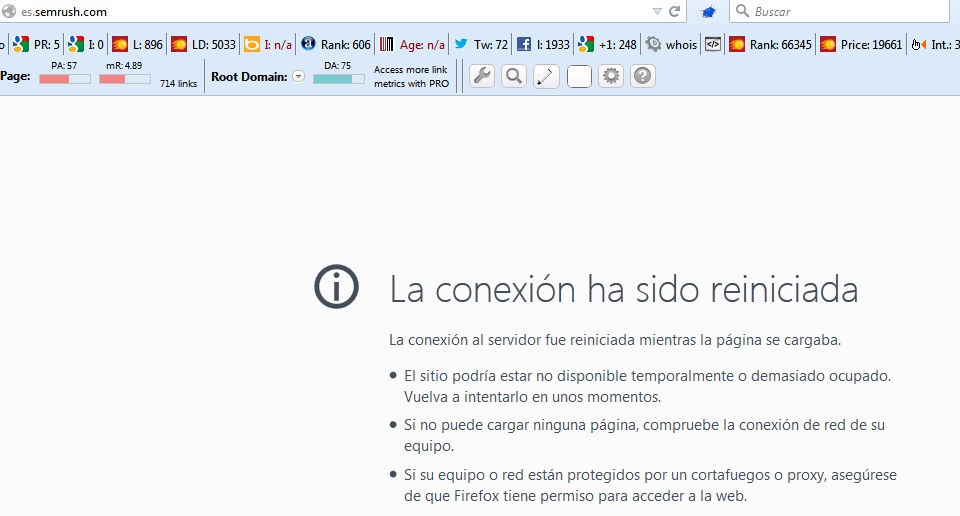Click the page source code icon
The height and width of the screenshot is (516, 960).
(713, 44)
